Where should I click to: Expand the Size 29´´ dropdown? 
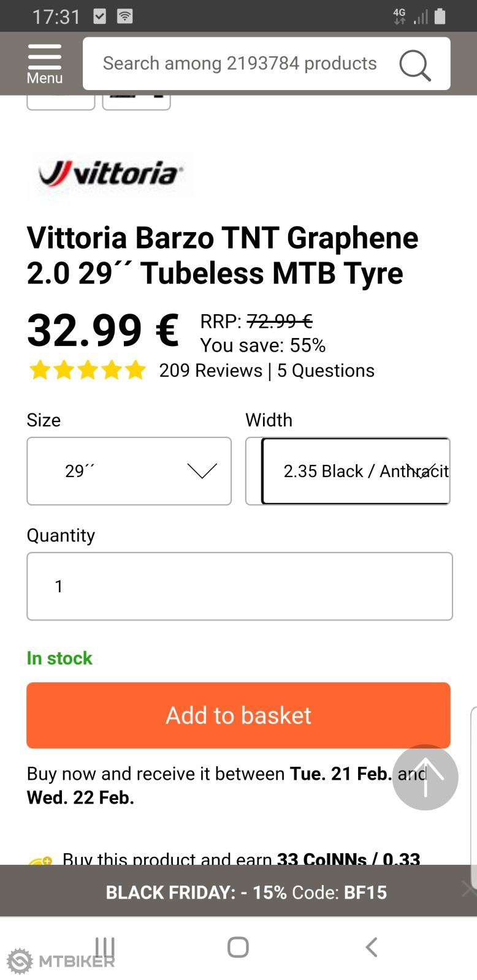point(129,471)
